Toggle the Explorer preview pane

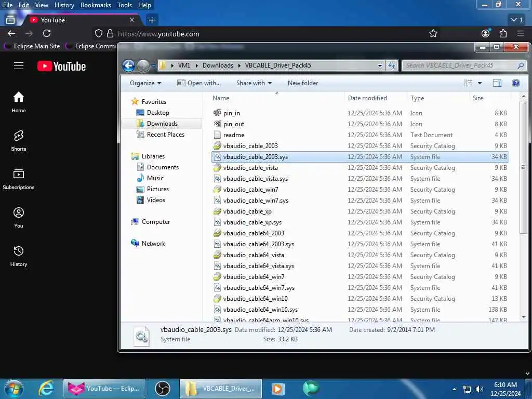pos(497,83)
